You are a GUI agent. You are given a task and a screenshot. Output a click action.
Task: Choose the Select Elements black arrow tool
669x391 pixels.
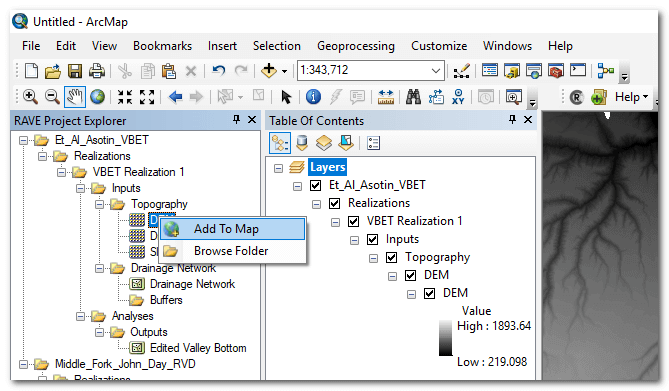(x=286, y=97)
